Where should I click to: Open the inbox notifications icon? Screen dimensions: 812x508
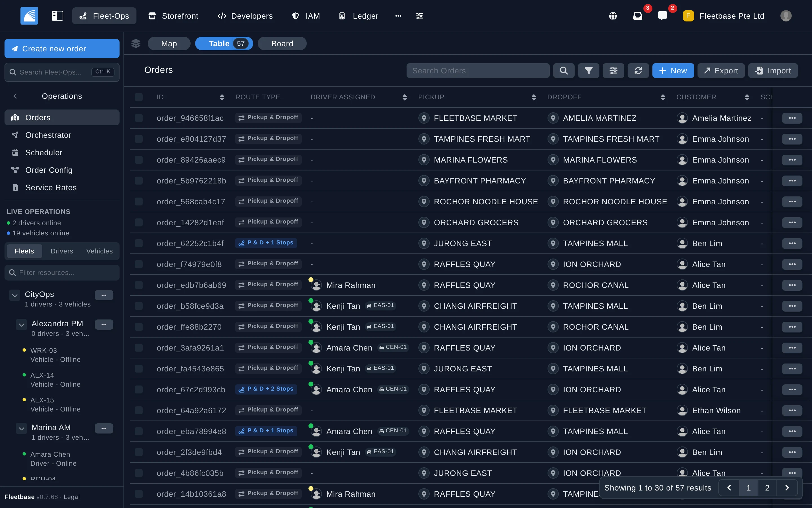coord(637,16)
